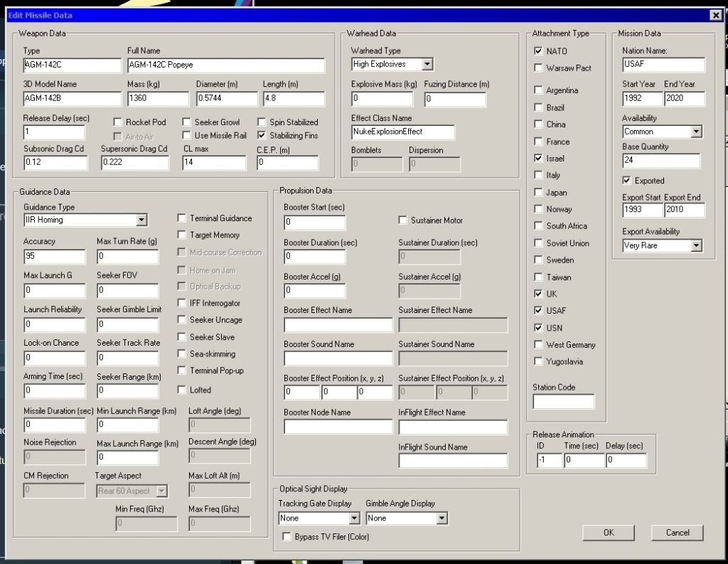
Task: Click the weapon Type input field
Action: tap(73, 65)
